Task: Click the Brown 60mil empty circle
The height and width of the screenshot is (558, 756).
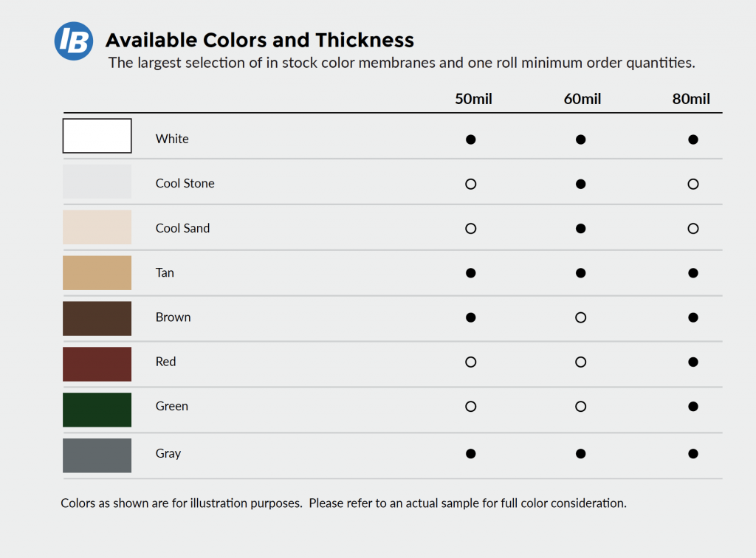Action: 580,317
